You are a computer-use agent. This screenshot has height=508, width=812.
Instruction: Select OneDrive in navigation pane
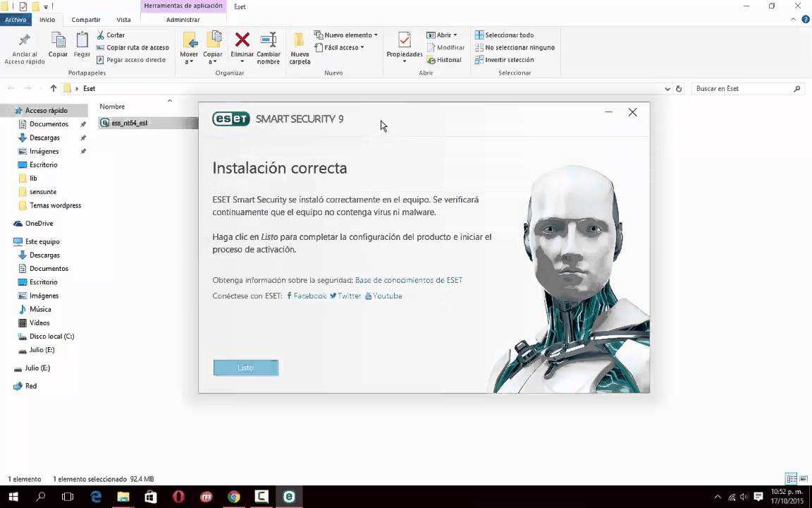39,224
